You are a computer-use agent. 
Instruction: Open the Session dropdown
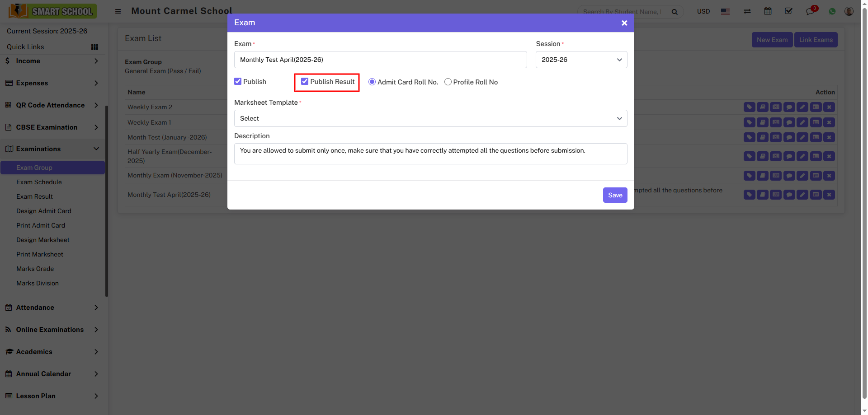(x=581, y=60)
